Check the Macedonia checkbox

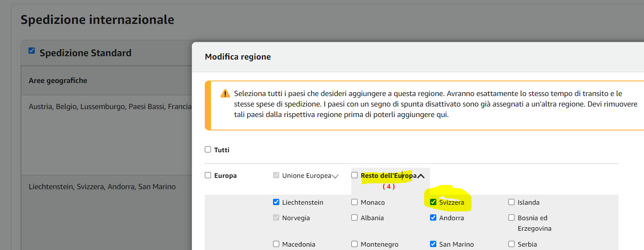click(276, 244)
